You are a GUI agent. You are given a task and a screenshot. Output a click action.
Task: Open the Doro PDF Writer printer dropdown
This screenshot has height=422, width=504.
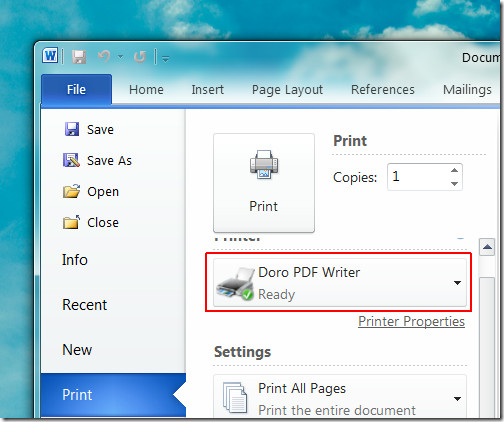click(340, 283)
